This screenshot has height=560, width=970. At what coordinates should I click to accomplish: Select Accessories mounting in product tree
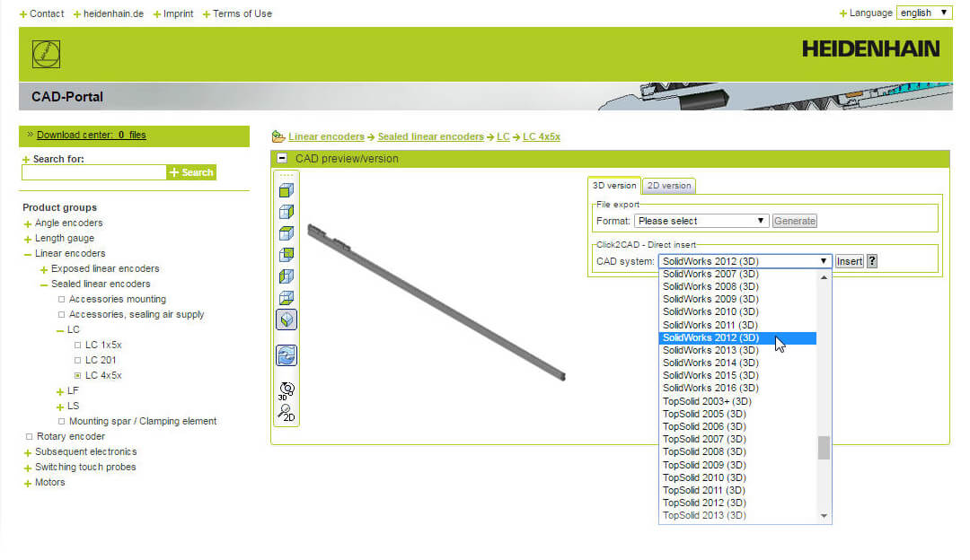(x=118, y=299)
